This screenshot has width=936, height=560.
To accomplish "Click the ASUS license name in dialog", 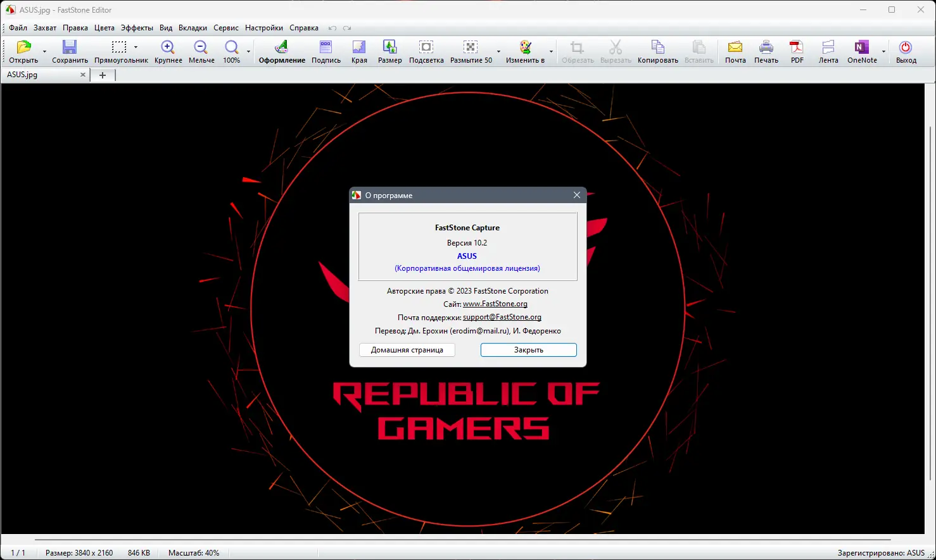I will click(467, 256).
